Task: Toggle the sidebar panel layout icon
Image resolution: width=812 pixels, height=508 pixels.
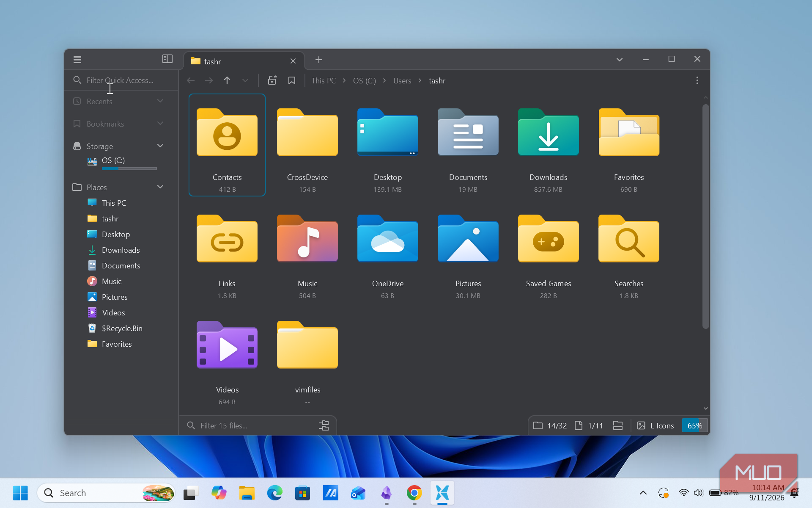Action: [167, 59]
